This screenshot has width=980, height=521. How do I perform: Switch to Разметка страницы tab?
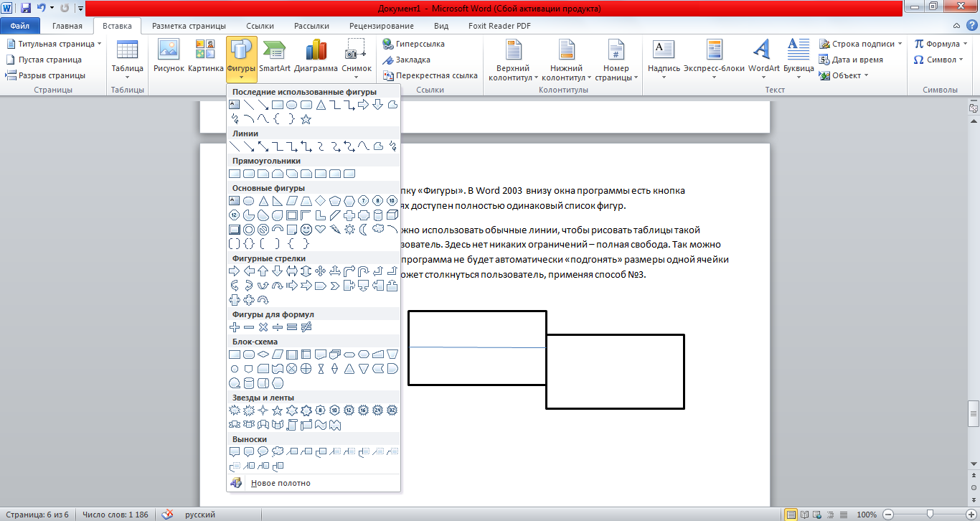coord(189,26)
